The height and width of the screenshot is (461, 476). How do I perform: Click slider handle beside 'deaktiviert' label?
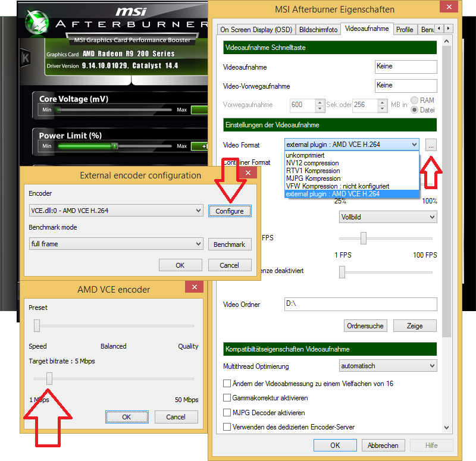pyautogui.click(x=342, y=272)
